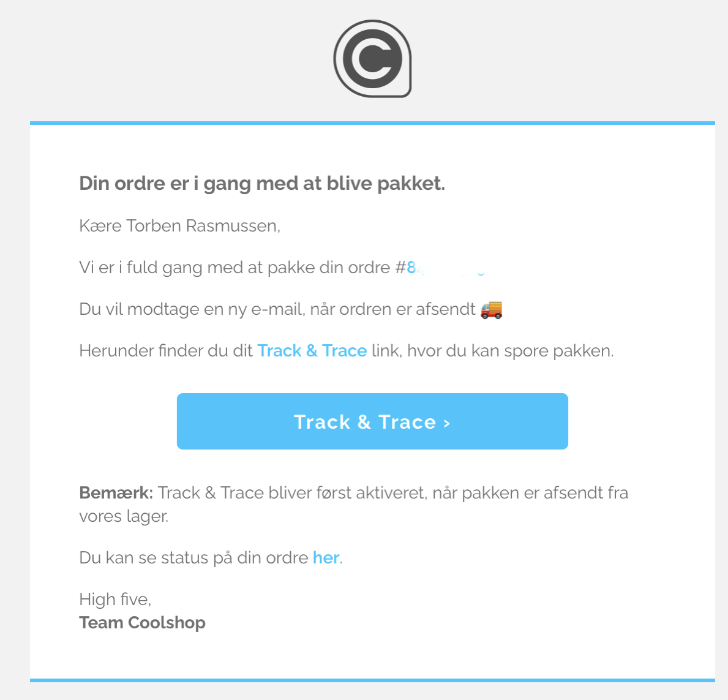
Task: Click the greeting 'Kære Torben Rasmussen'
Action: [179, 226]
